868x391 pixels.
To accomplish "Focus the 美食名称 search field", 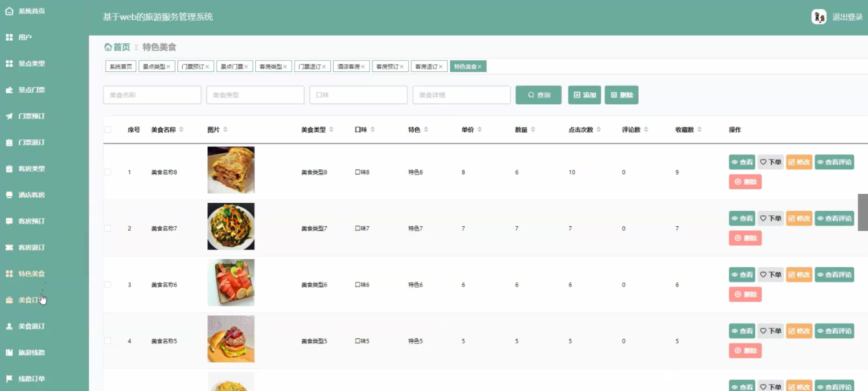I will [x=152, y=95].
